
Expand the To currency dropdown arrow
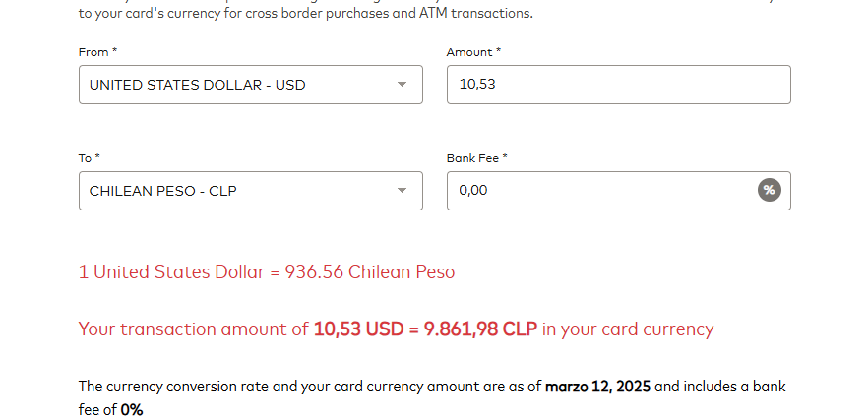tap(402, 191)
